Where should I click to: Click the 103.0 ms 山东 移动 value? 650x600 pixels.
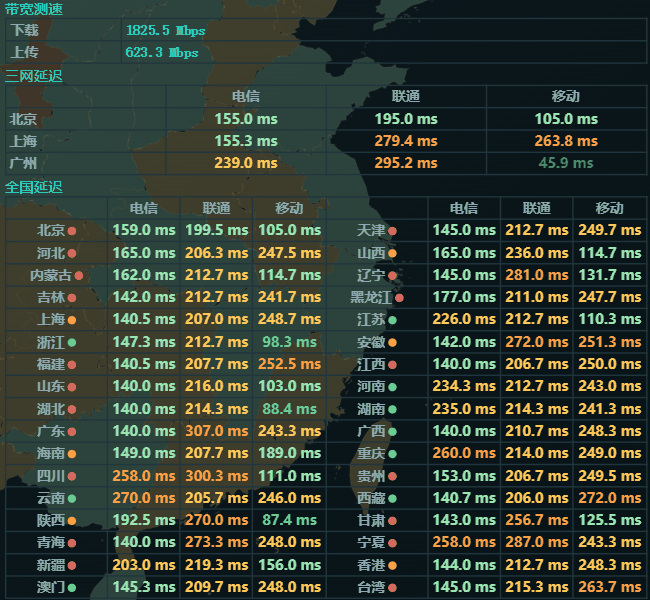point(289,386)
